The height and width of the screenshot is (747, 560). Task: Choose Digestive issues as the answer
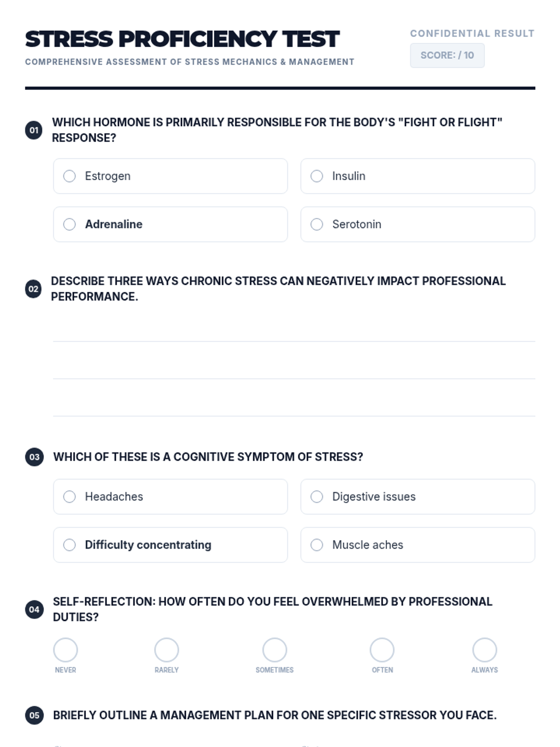click(317, 497)
